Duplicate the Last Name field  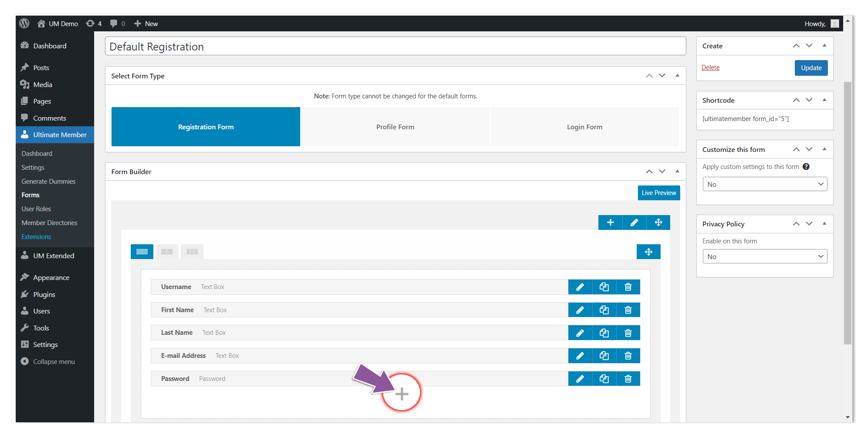(x=604, y=333)
